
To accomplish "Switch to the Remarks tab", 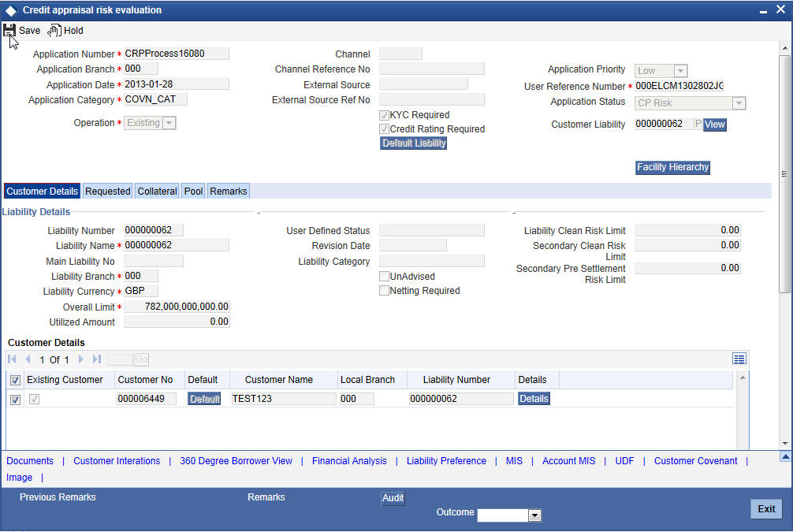I will pos(229,192).
